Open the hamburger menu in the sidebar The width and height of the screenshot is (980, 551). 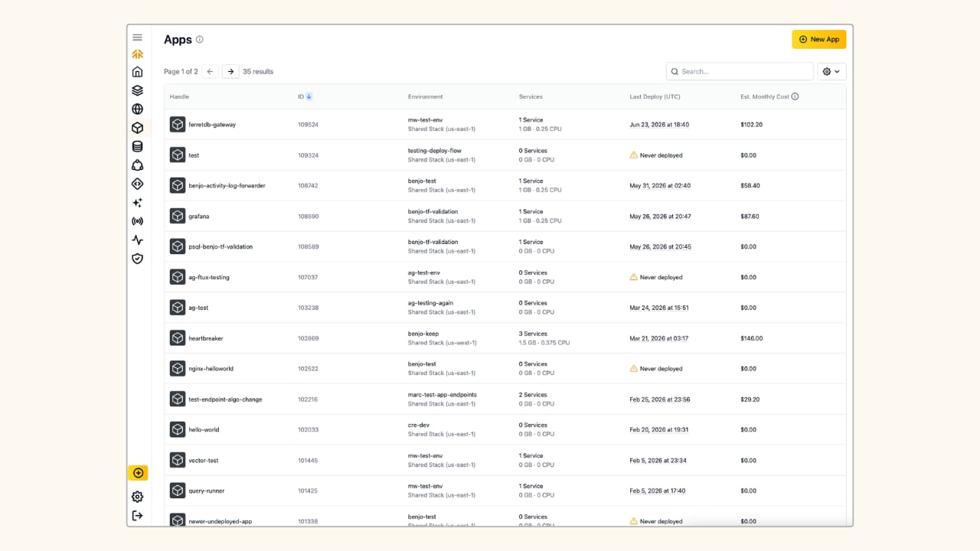pos(137,37)
